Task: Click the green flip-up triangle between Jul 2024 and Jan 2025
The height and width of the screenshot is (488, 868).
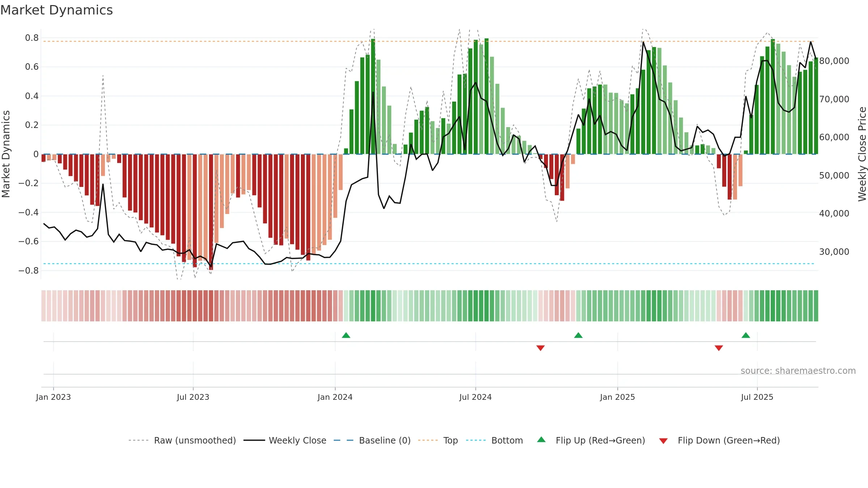Action: tap(578, 335)
